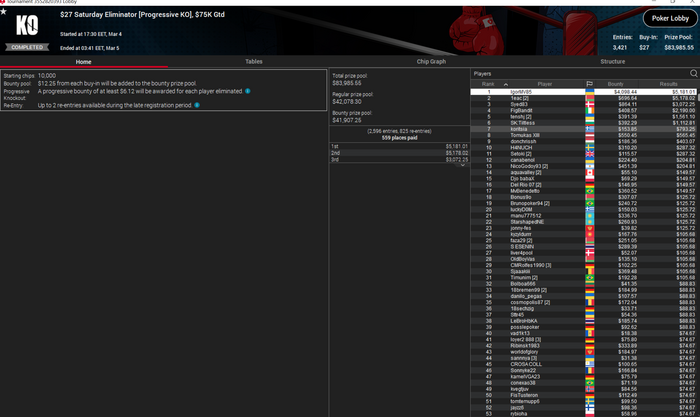Switch to the Tables tab
The width and height of the screenshot is (700, 417).
click(x=254, y=62)
